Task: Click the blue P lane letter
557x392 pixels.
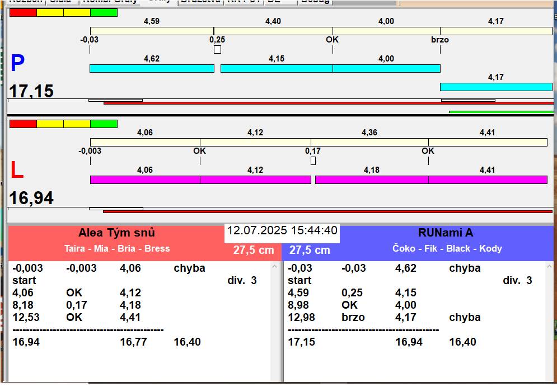Action: 17,63
